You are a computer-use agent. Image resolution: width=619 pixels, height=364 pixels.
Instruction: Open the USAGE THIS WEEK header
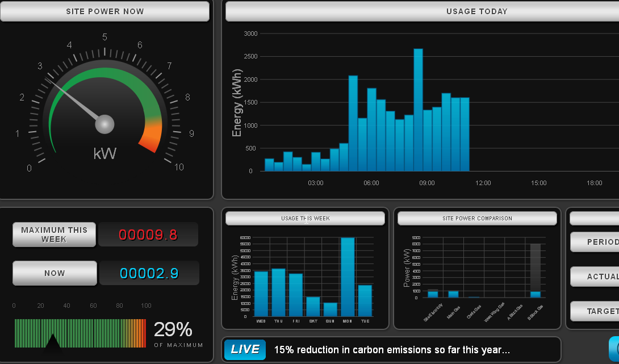pos(305,218)
